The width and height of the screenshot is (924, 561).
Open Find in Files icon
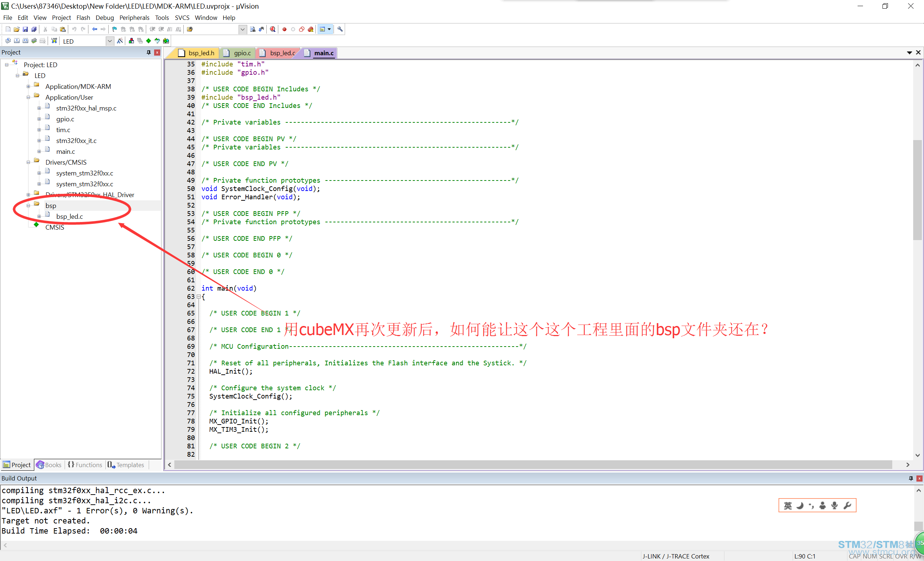190,29
